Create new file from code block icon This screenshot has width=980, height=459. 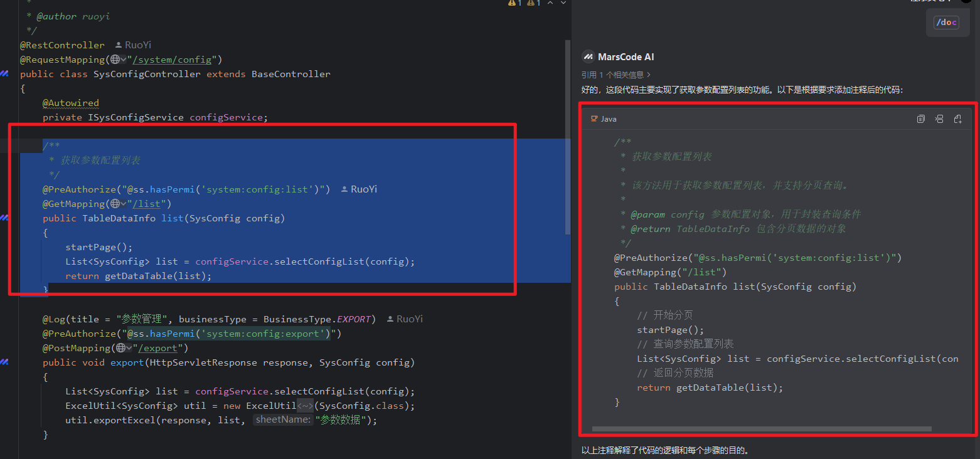pos(957,119)
